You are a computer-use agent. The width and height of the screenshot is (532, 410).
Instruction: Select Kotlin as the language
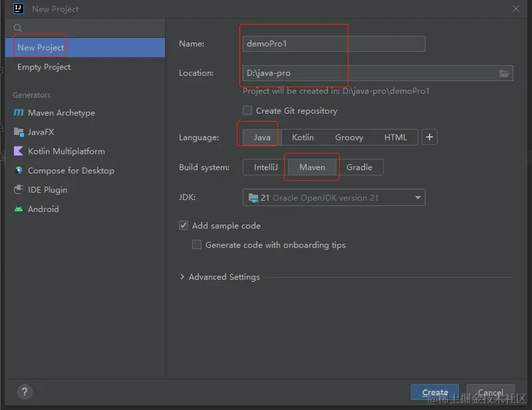303,138
